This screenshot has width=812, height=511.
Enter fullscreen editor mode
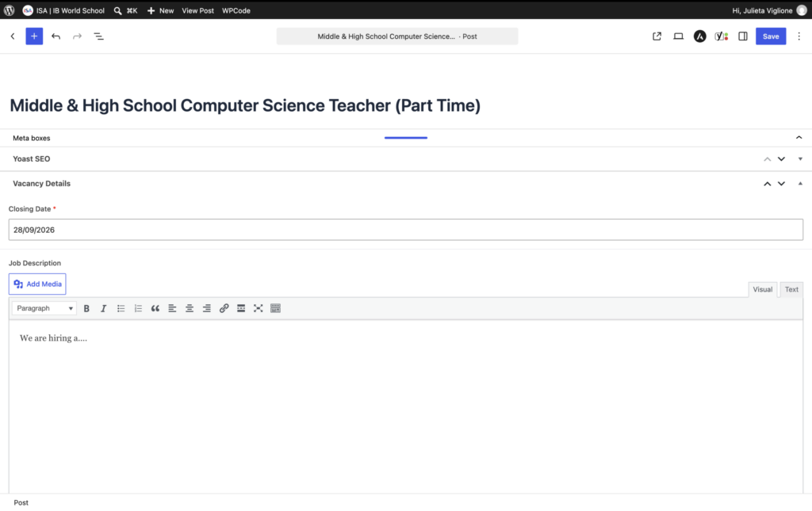click(258, 308)
